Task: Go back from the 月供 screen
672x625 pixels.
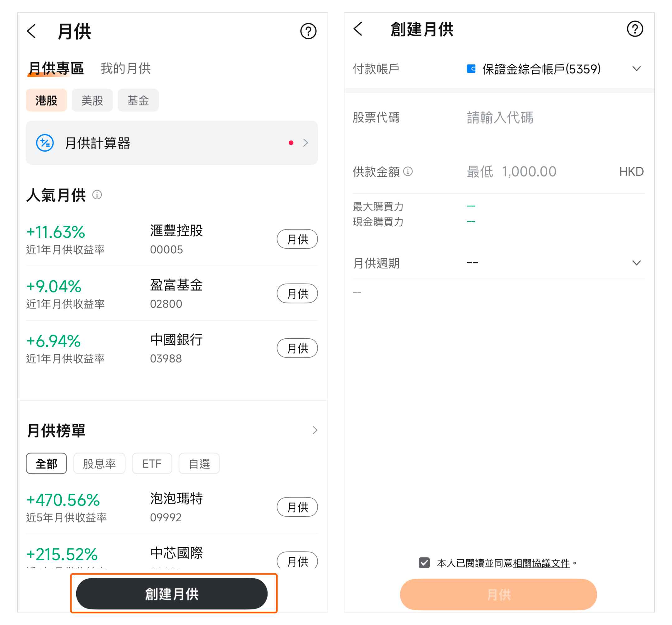Action: click(31, 31)
